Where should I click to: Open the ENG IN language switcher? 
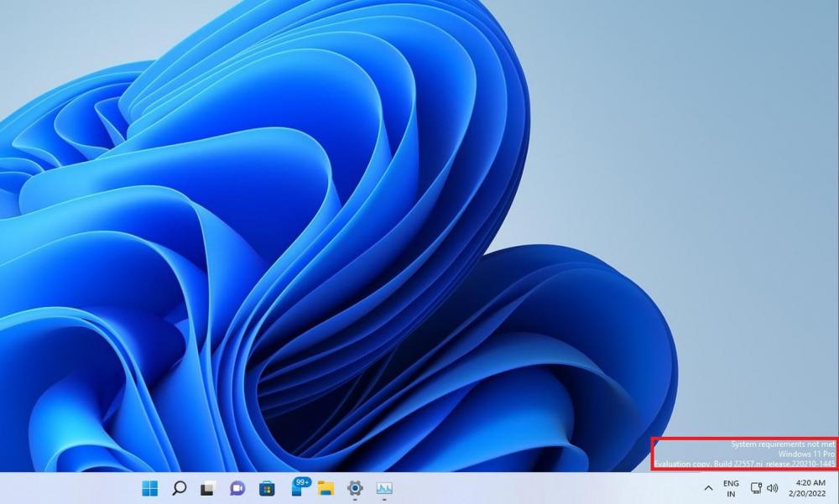(731, 488)
